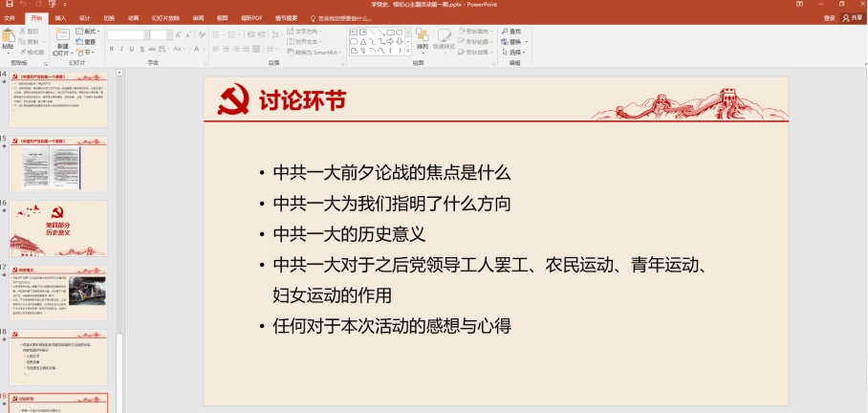Click Shape Outline (形状轮廓) button
This screenshot has height=413, width=868.
[x=475, y=42]
